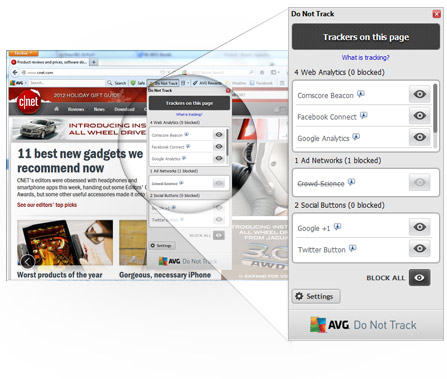This screenshot has height=379, width=447.
Task: Open the 'See our editors' top picks' link
Action: 47,205
